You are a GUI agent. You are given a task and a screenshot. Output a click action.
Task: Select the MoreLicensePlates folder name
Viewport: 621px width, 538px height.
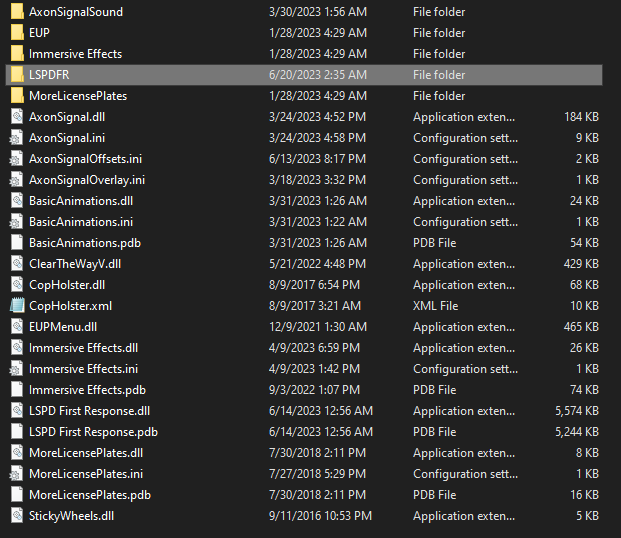click(x=78, y=96)
